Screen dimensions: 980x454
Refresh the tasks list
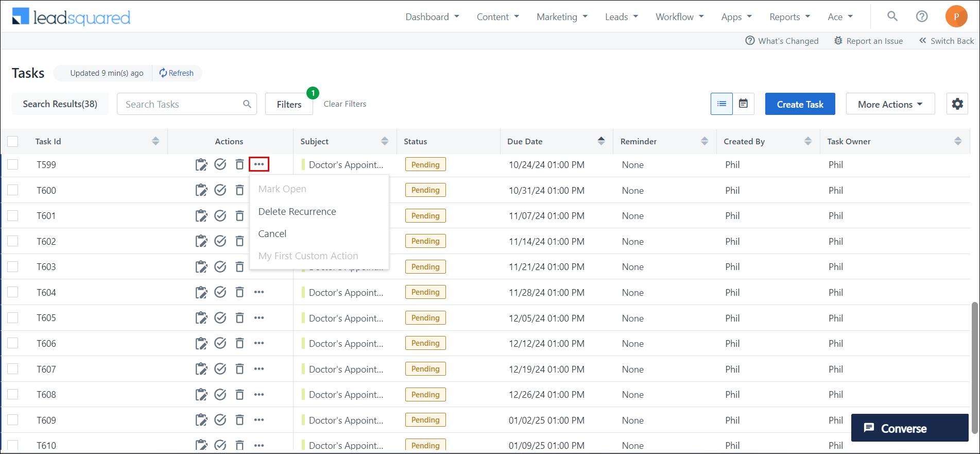(x=177, y=73)
